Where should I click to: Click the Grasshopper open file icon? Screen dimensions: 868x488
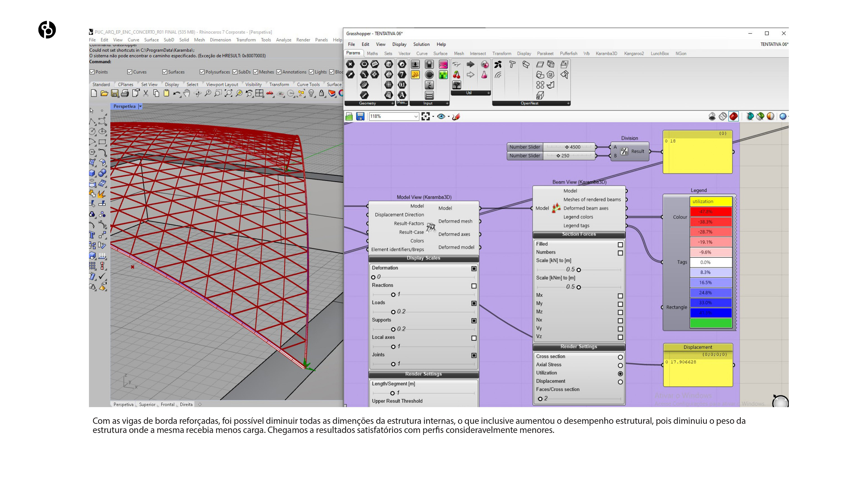[349, 117]
